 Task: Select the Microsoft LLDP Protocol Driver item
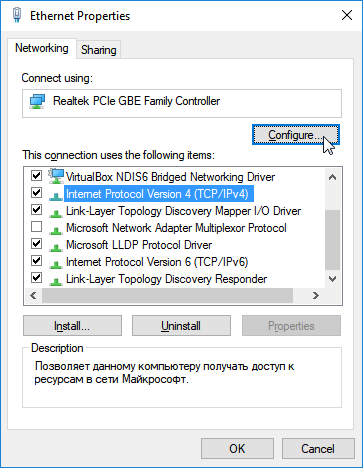click(x=139, y=245)
